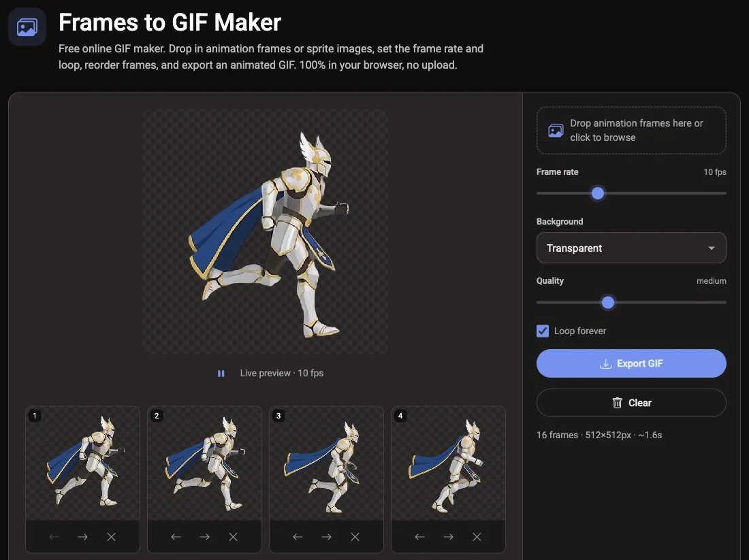Click the large animated knight preview canvas
This screenshot has height=560, width=749.
(266, 232)
